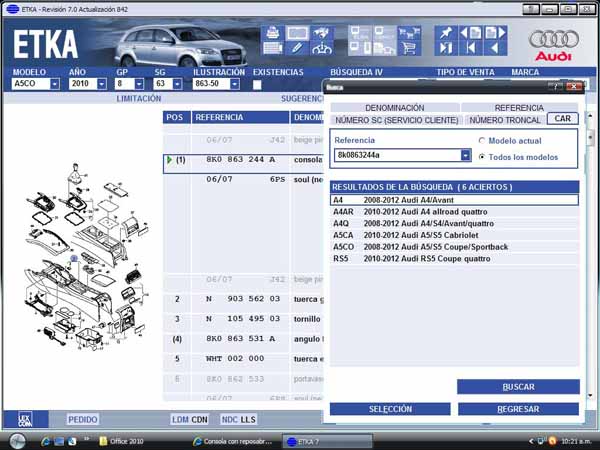Click the keyboard icon in toolbar
The height and width of the screenshot is (450, 600).
coord(272,48)
